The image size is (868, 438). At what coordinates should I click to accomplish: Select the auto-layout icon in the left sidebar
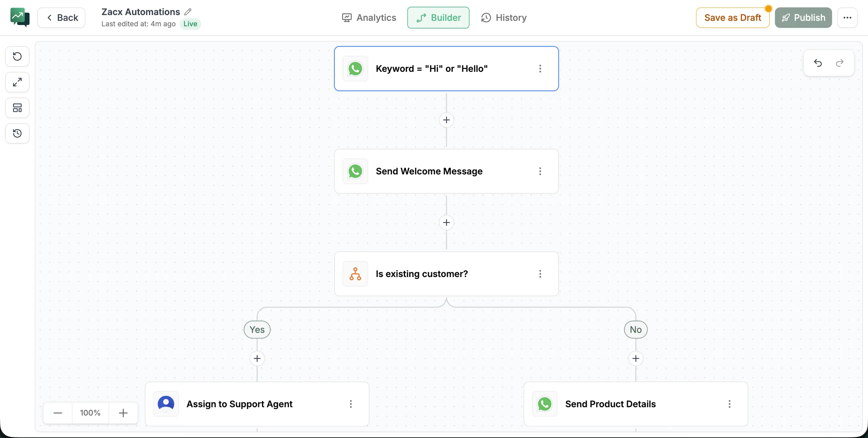point(17,108)
